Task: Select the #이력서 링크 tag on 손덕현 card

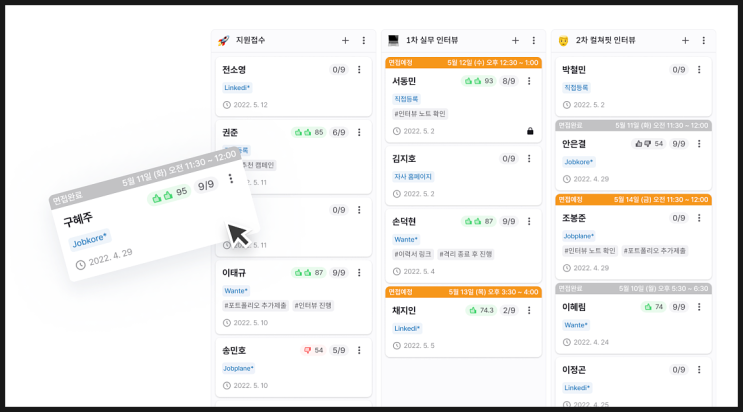Action: click(x=413, y=254)
